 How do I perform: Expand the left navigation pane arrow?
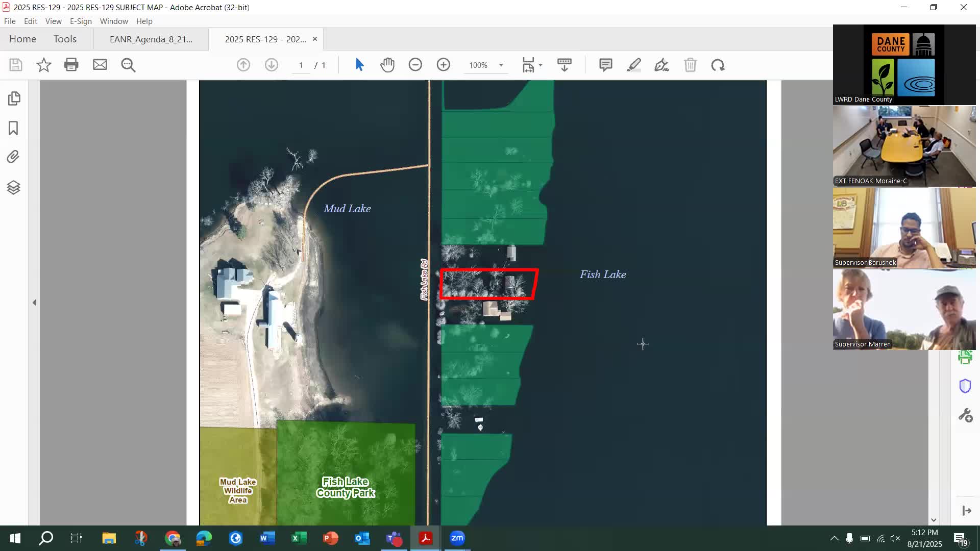point(34,303)
